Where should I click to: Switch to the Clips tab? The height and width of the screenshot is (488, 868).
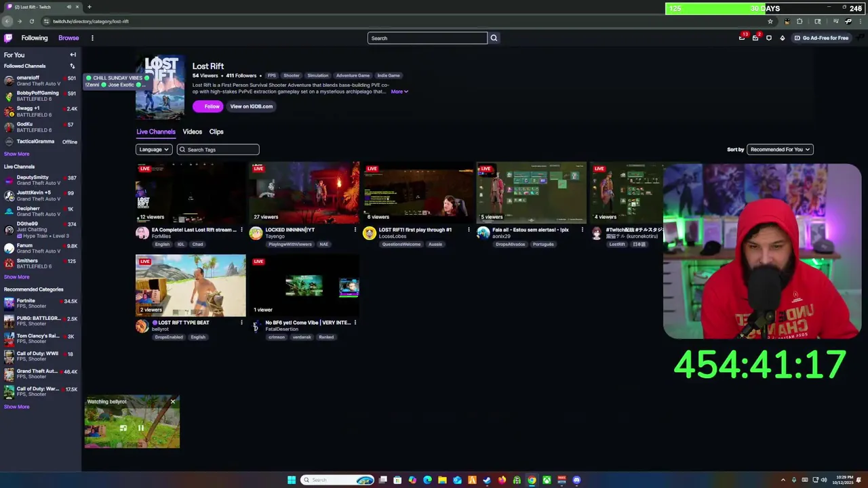[x=216, y=131]
